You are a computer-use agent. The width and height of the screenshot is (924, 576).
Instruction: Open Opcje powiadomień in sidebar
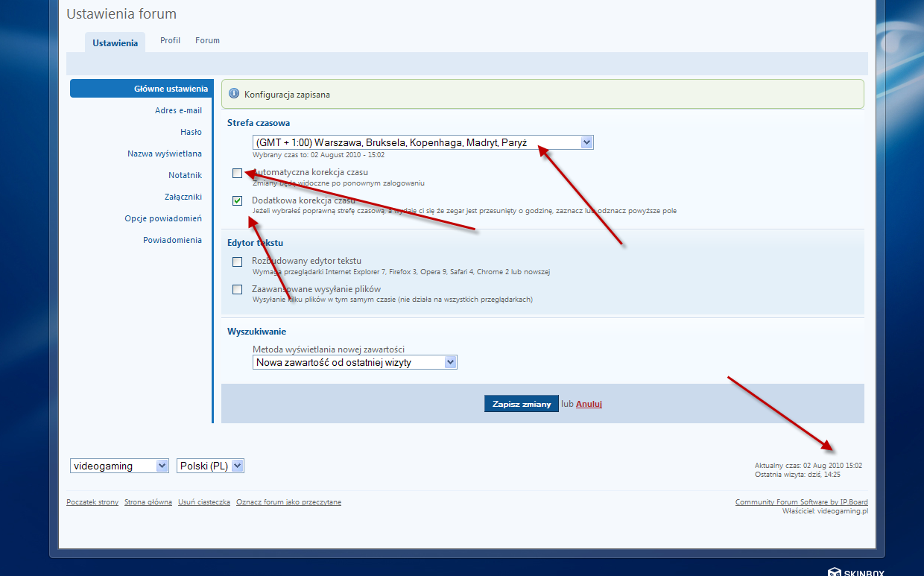click(163, 218)
